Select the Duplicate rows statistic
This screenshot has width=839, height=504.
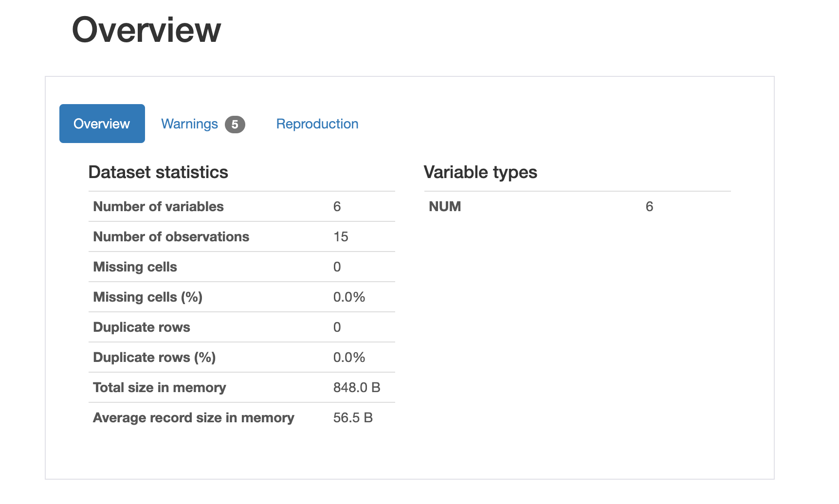141,327
